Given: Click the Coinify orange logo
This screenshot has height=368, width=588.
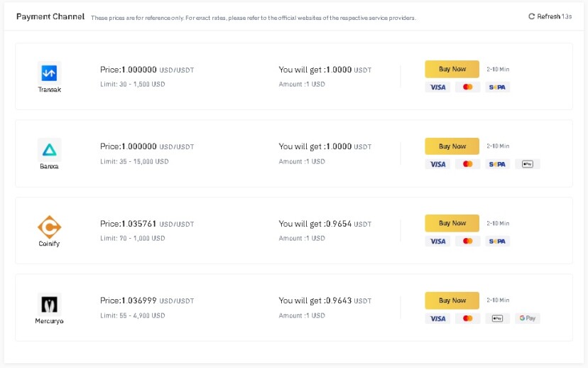Looking at the screenshot, I should pyautogui.click(x=49, y=227).
